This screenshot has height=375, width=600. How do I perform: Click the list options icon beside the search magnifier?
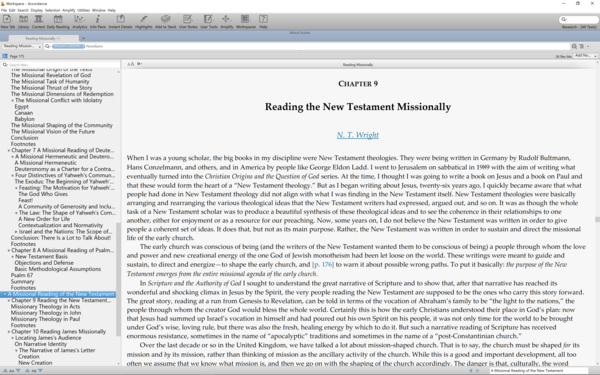[581, 46]
